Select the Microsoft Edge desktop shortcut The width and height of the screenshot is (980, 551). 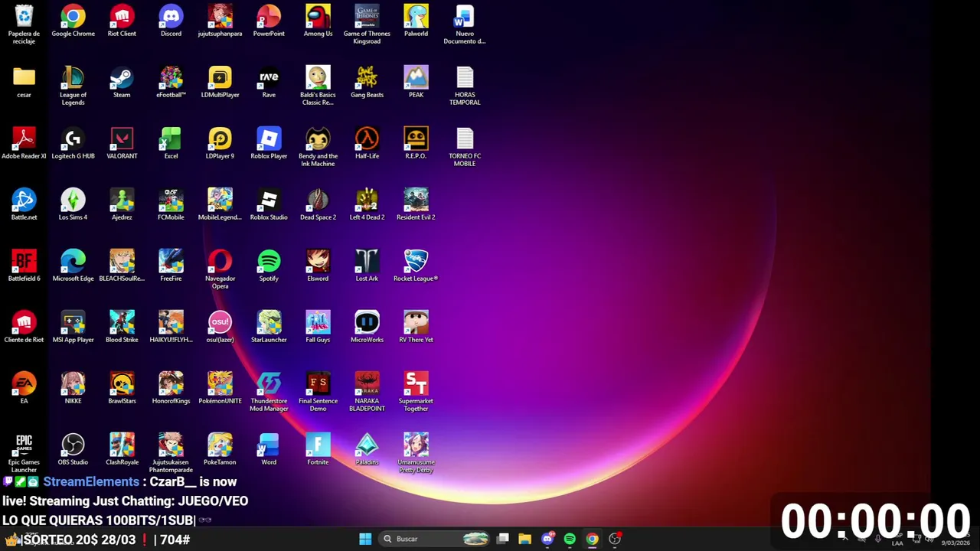73,266
